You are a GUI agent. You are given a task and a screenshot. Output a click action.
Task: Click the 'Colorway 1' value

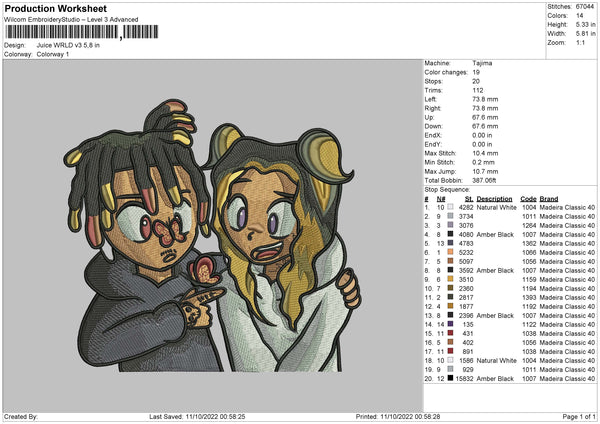pos(53,54)
